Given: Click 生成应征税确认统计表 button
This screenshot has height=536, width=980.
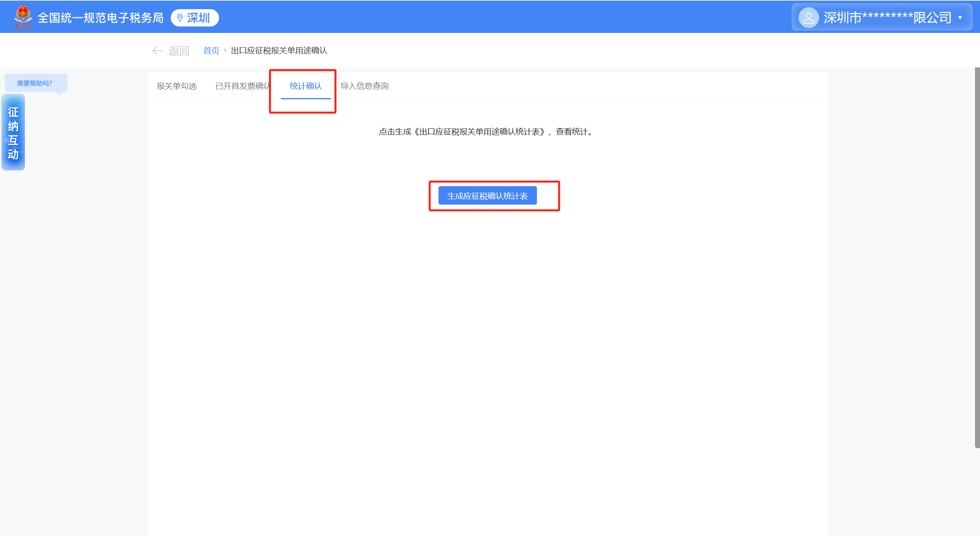Looking at the screenshot, I should pyautogui.click(x=488, y=196).
